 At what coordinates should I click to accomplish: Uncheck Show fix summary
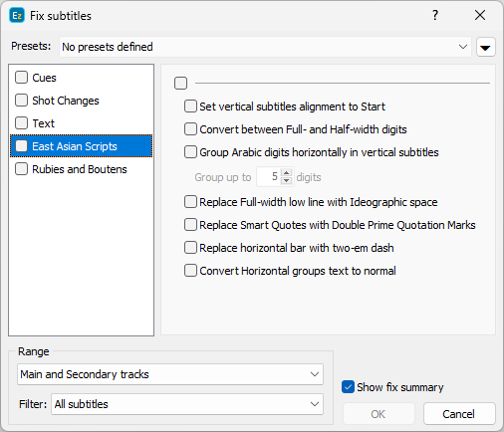(x=348, y=387)
